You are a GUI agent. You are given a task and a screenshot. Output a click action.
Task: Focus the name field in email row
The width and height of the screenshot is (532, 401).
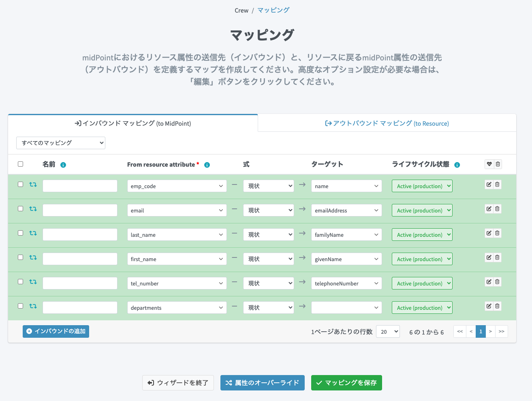pos(80,210)
